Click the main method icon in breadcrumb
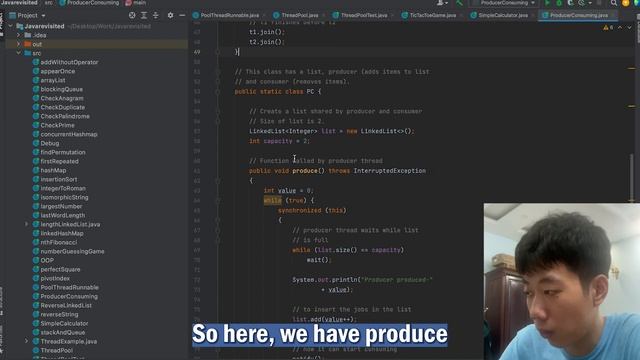Image resolution: width=640 pixels, height=360 pixels. point(128,3)
